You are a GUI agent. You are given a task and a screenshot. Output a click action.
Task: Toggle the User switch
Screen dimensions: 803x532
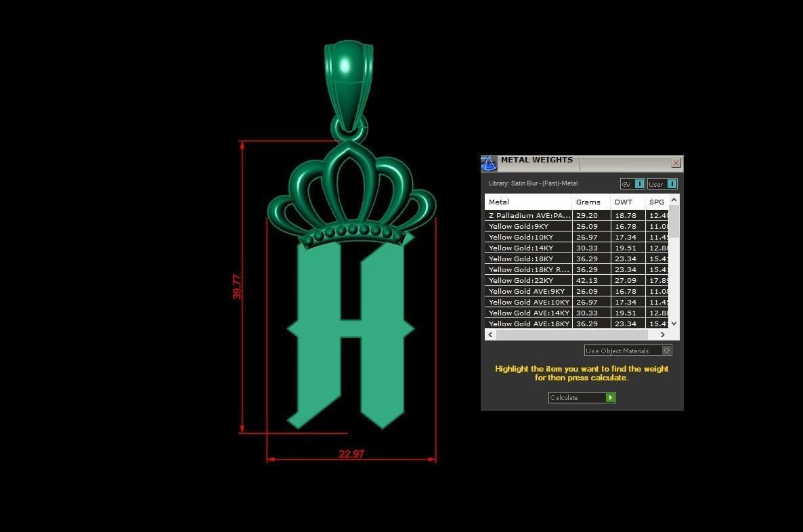(x=662, y=184)
